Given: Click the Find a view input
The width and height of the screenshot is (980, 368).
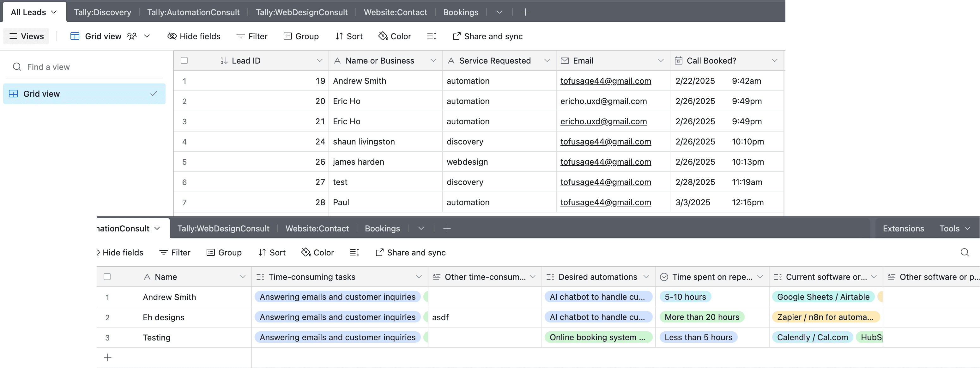Looking at the screenshot, I should coord(84,67).
